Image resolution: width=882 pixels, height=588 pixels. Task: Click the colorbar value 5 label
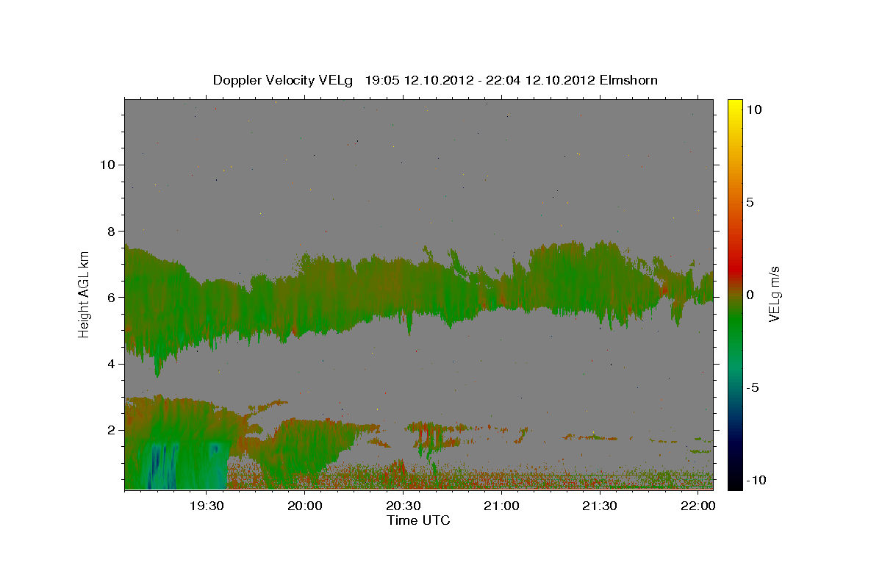(750, 202)
